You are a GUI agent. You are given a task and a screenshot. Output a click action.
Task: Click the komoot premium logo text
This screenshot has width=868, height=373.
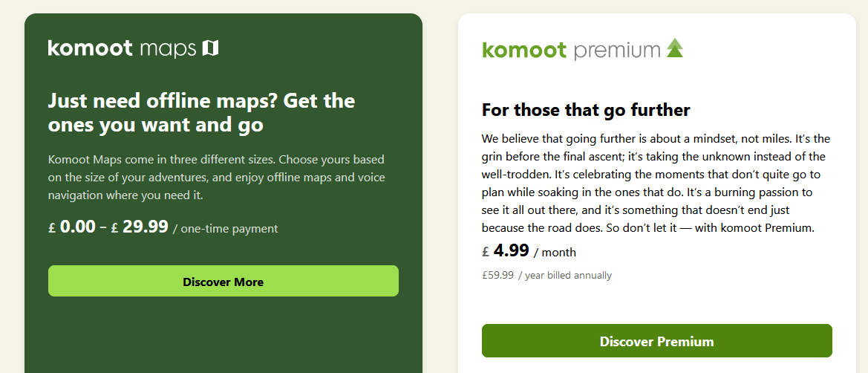(x=571, y=51)
